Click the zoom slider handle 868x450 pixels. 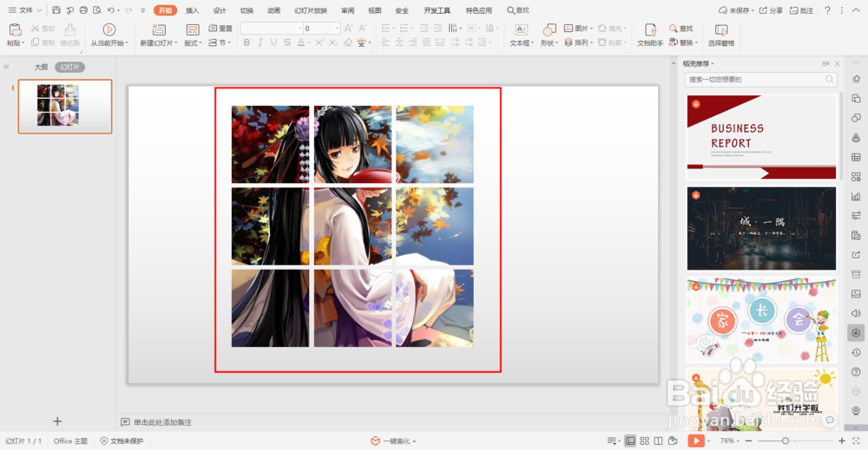tap(785, 440)
